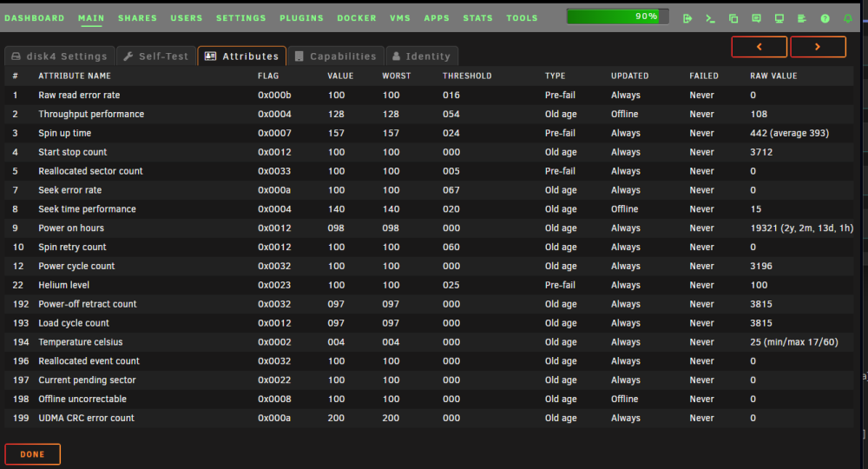The width and height of the screenshot is (868, 469).
Task: Click the UPDATED column header
Action: [630, 76]
